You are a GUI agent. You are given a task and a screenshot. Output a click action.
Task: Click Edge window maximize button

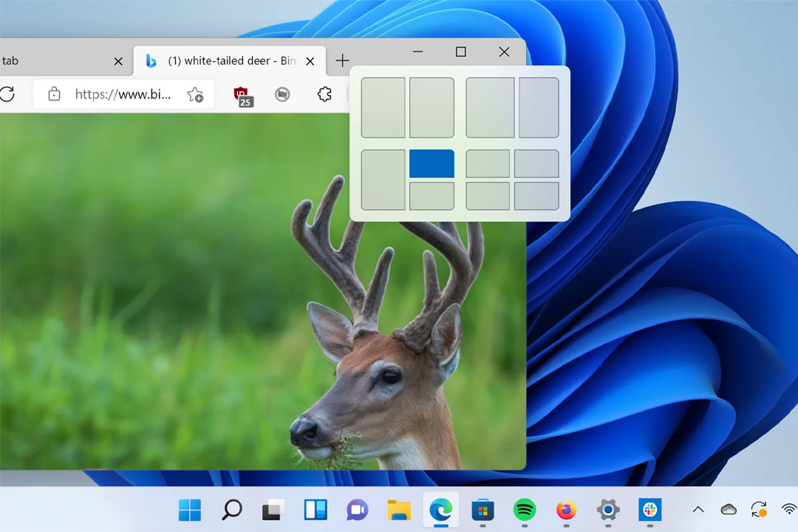point(460,52)
